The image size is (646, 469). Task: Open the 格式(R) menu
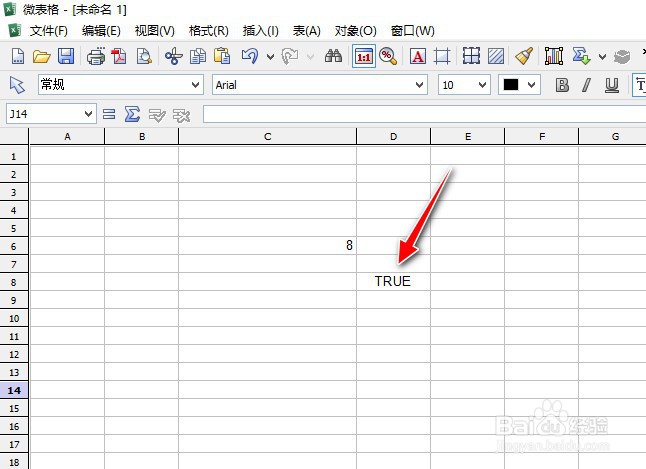point(208,30)
